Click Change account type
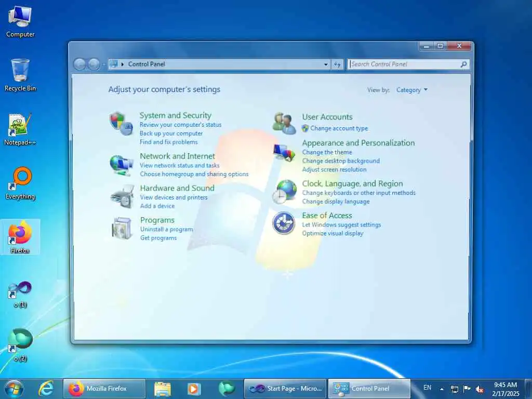The image size is (532, 399). tap(339, 128)
